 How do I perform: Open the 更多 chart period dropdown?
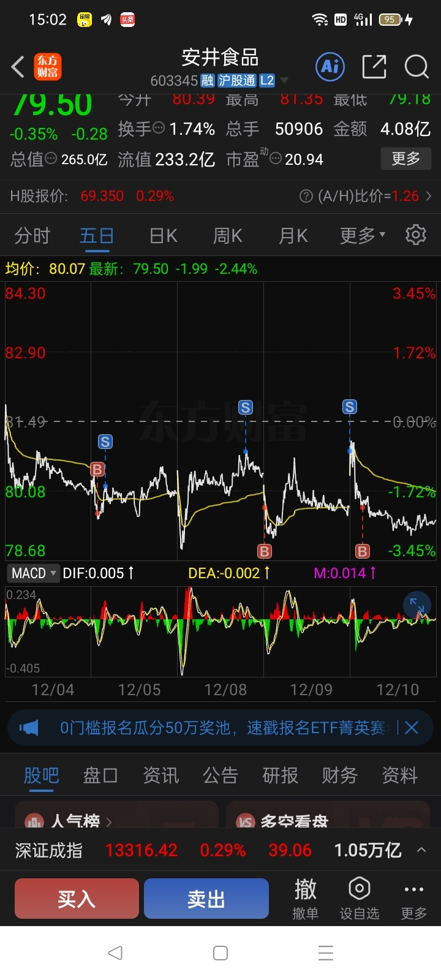click(x=363, y=235)
